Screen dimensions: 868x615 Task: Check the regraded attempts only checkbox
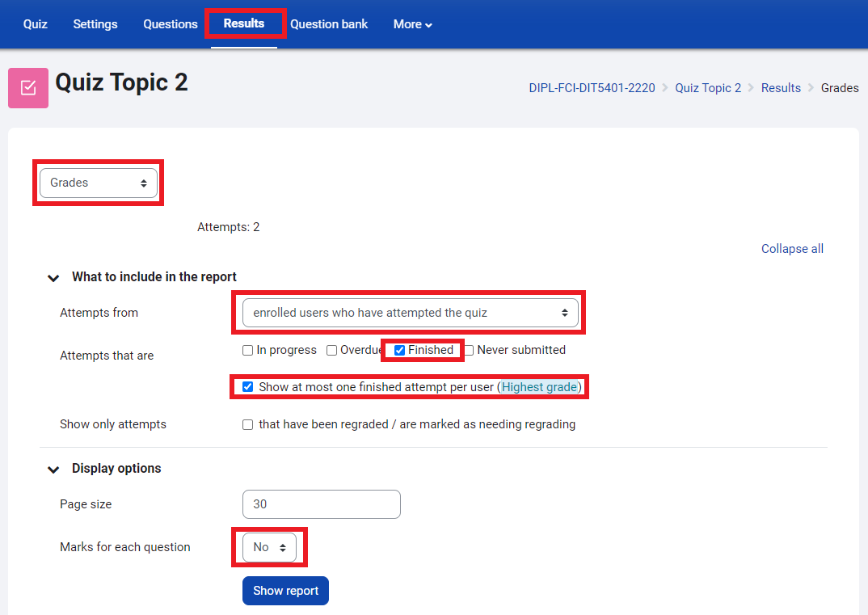point(248,425)
